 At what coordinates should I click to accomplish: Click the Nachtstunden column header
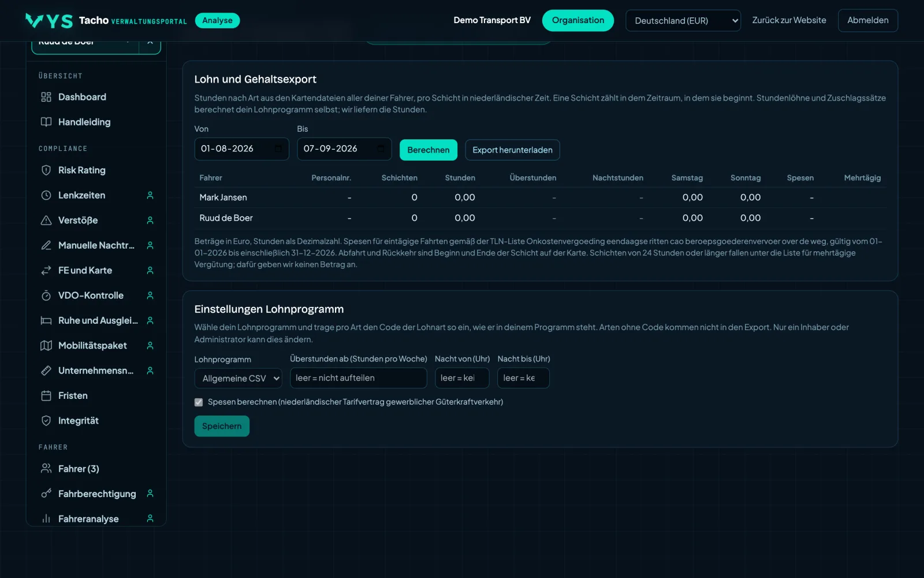[617, 178]
